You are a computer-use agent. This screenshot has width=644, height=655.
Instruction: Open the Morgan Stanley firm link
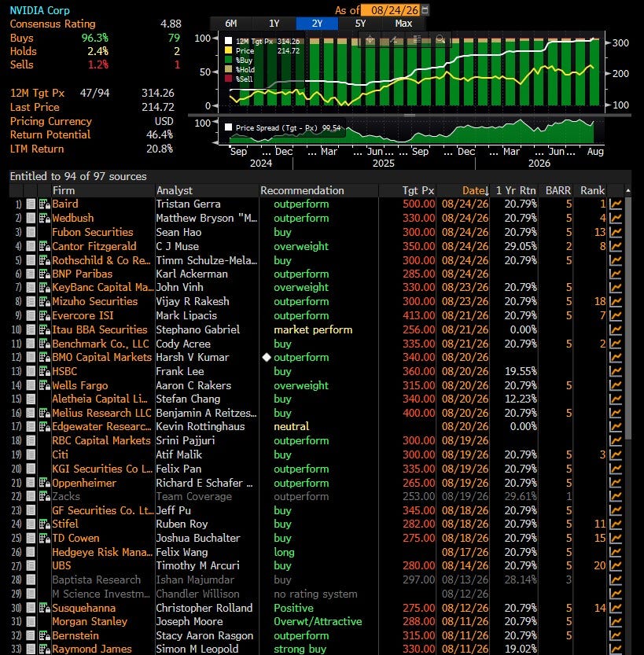(x=90, y=621)
